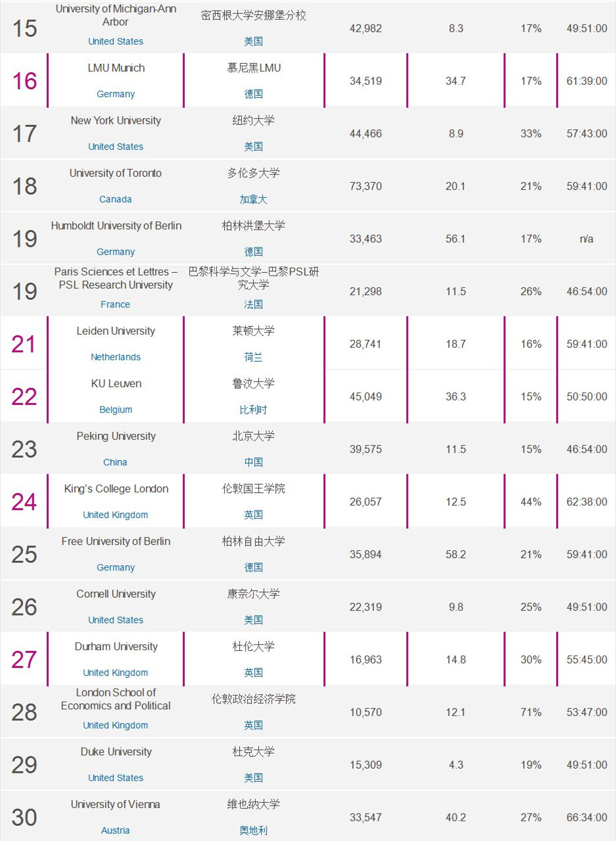The width and height of the screenshot is (616, 841).
Task: Open the China link below Peking University
Action: pyautogui.click(x=116, y=462)
